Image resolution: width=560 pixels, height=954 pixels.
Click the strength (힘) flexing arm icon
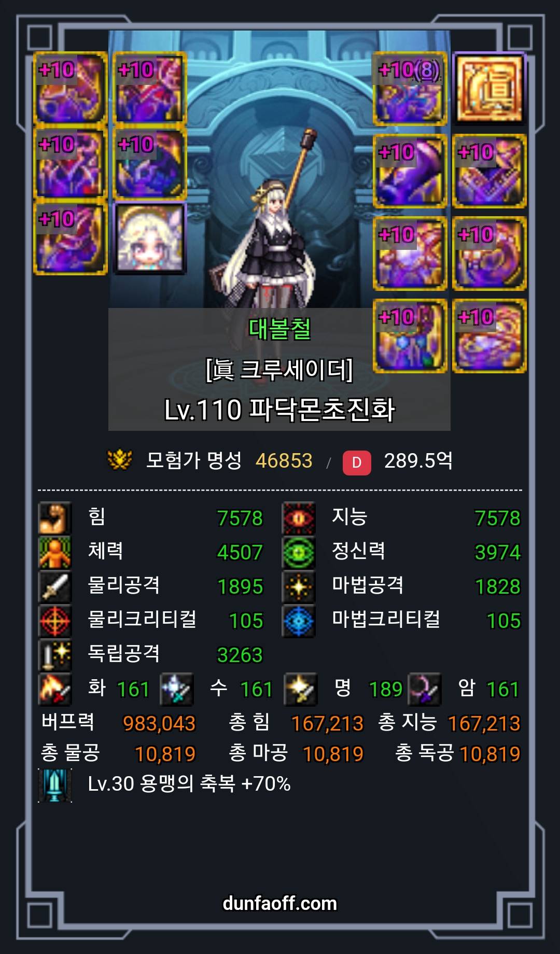pyautogui.click(x=54, y=517)
